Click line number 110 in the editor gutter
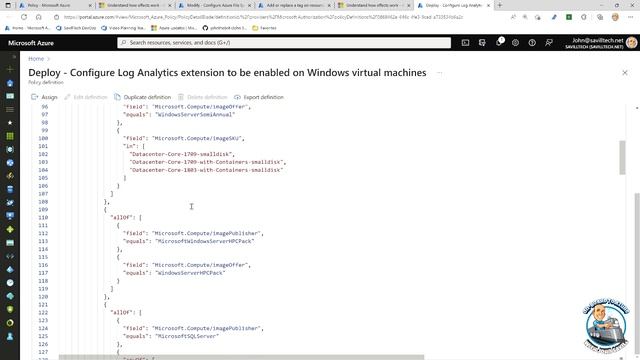Image resolution: width=640 pixels, height=360 pixels. pos(43,218)
